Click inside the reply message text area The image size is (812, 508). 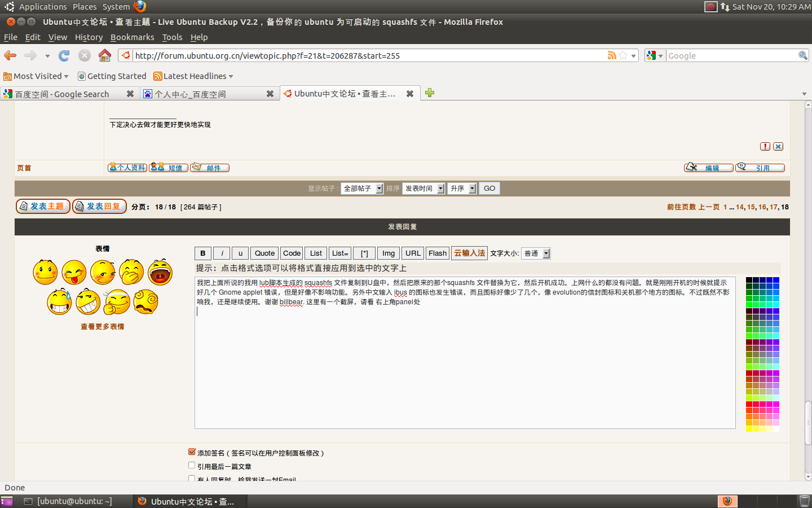[x=465, y=353]
